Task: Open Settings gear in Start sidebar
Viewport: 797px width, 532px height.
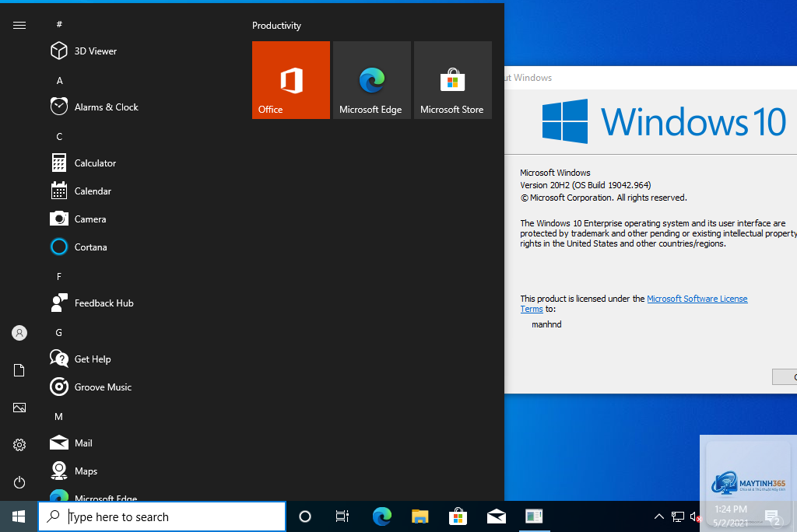Action: (19, 445)
